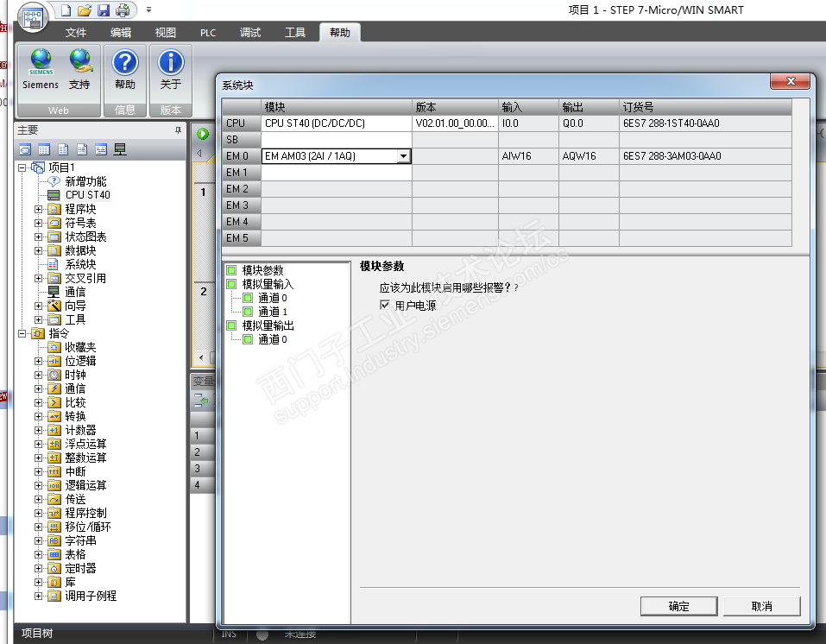
Task: Toggle the 用户电源 alarm checkbox
Action: [385, 305]
